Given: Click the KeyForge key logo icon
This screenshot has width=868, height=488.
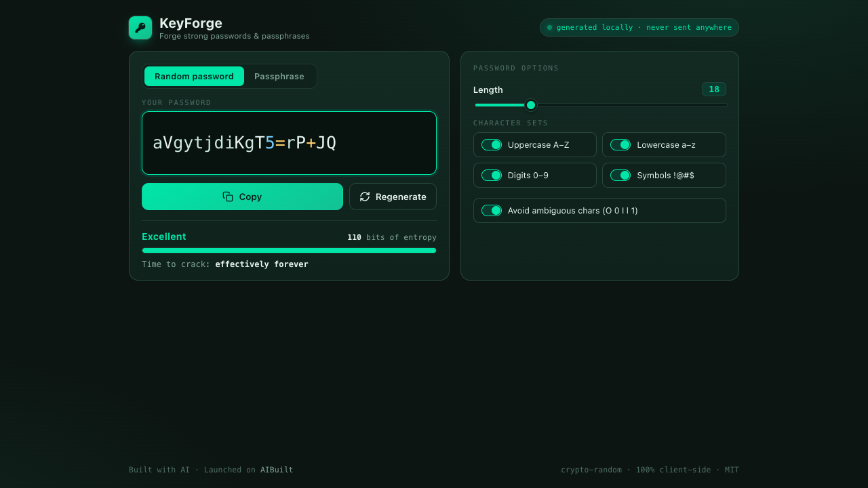Looking at the screenshot, I should [x=140, y=28].
